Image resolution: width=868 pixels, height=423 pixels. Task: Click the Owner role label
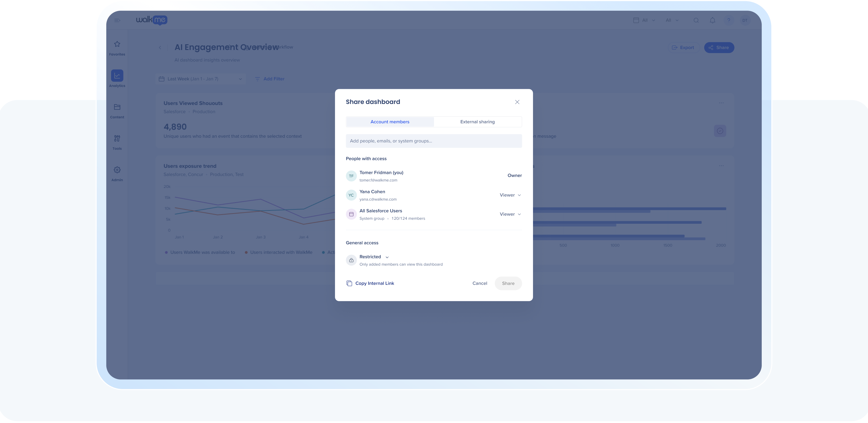(x=515, y=176)
